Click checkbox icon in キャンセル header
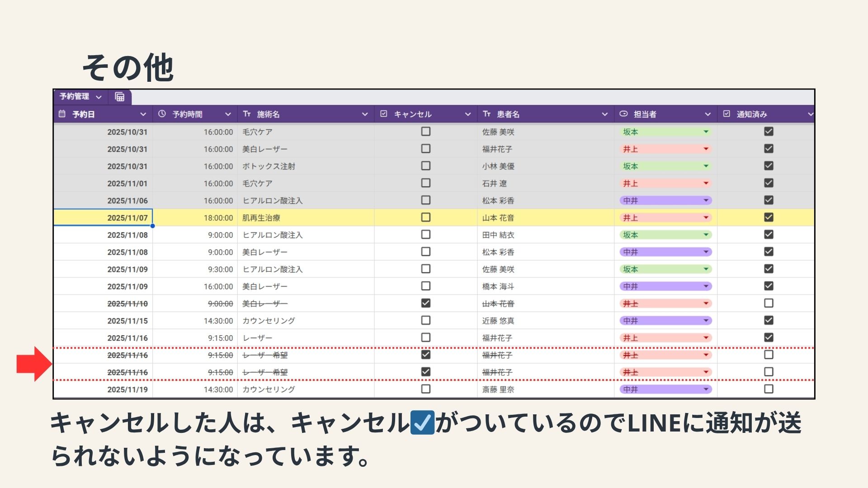The image size is (868, 488). click(x=384, y=114)
